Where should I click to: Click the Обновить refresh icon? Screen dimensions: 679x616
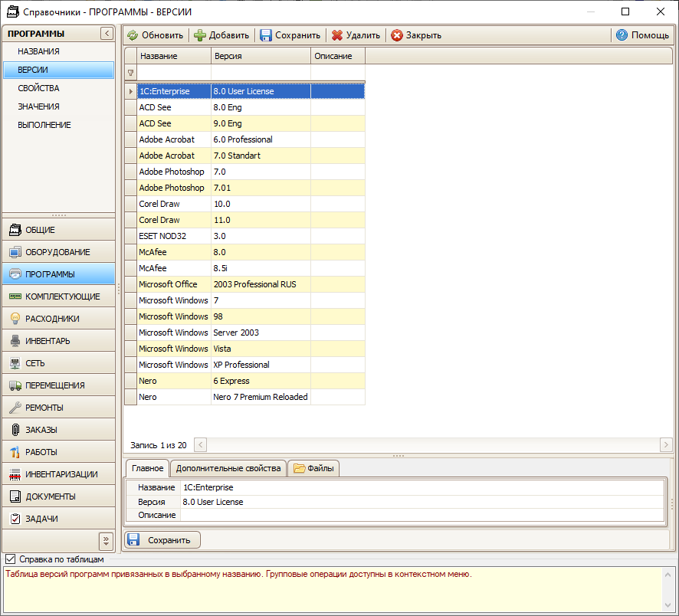133,35
